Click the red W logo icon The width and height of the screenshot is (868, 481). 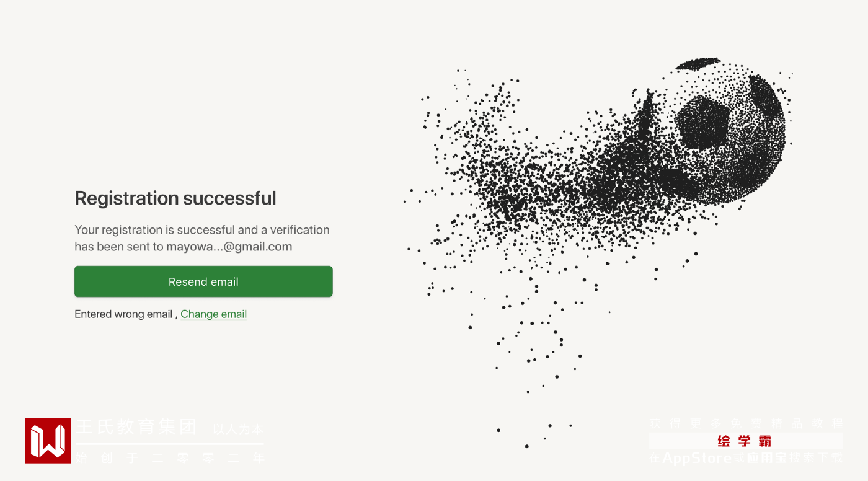[x=48, y=441]
